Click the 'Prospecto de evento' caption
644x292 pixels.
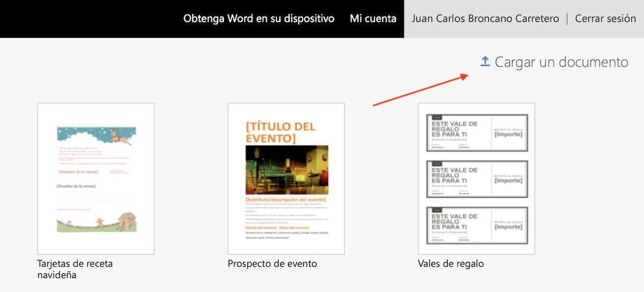(x=272, y=264)
